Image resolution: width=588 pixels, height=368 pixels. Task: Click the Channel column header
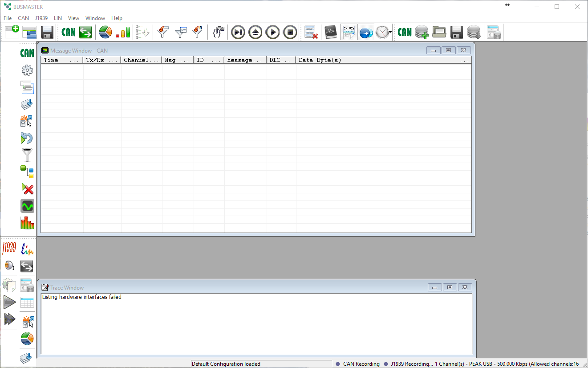point(142,60)
